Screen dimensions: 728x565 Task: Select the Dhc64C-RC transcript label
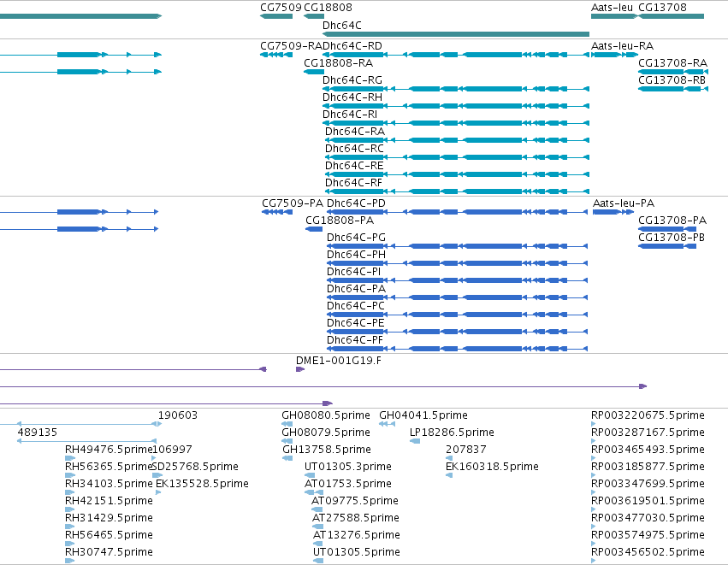[x=354, y=149]
